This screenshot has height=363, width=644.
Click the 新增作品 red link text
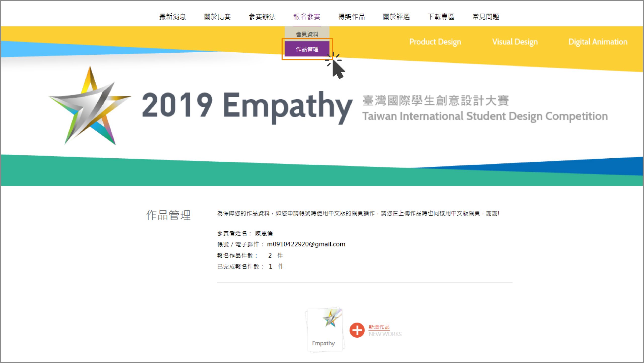pyautogui.click(x=379, y=327)
